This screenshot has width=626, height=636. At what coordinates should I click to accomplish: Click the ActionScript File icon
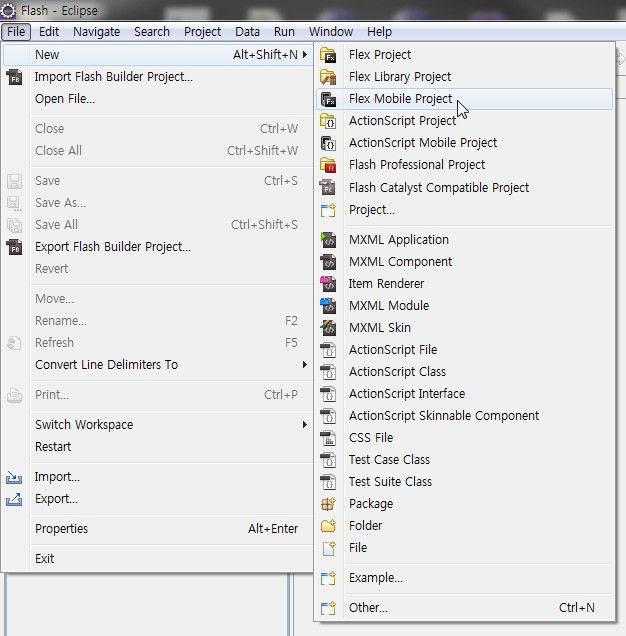point(328,350)
